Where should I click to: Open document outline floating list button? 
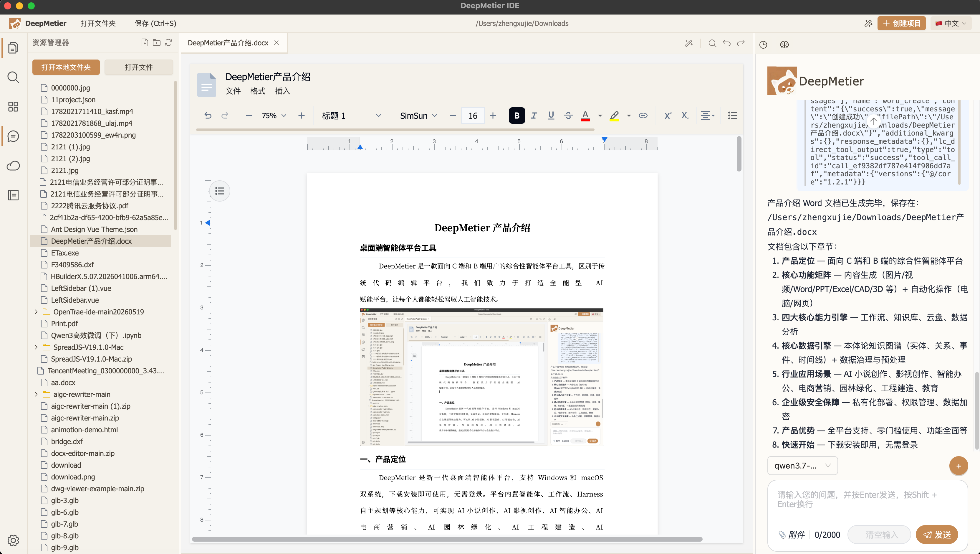tap(219, 191)
